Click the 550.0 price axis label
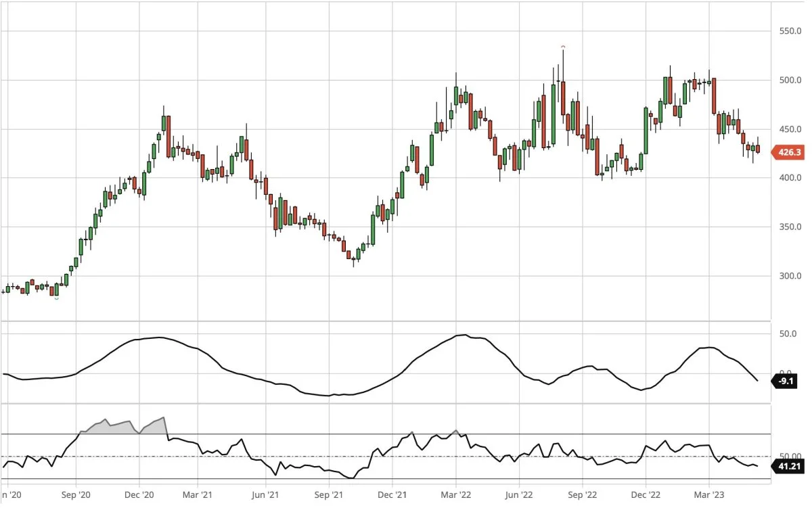Screen dimensions: 812x508 pyautogui.click(x=789, y=31)
